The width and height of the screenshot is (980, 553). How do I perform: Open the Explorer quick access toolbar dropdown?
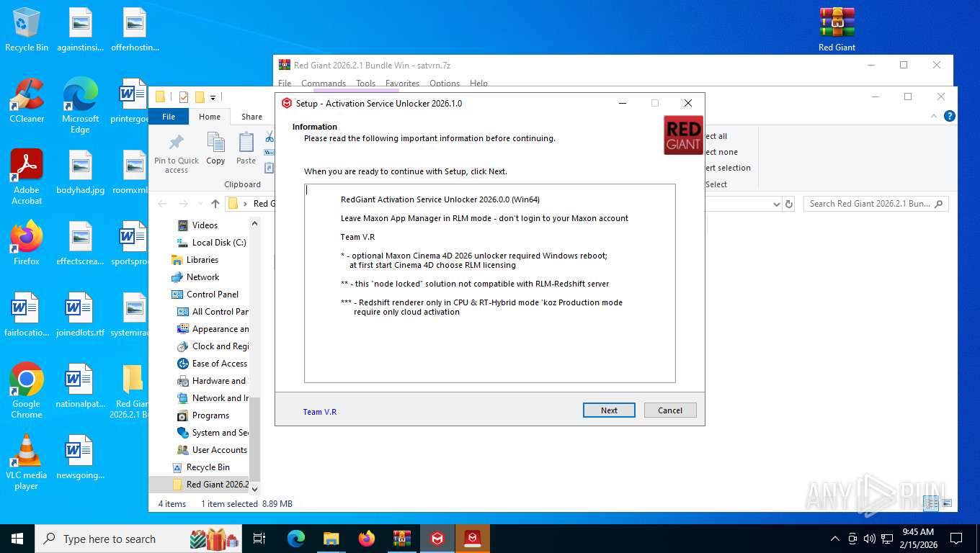coord(213,97)
